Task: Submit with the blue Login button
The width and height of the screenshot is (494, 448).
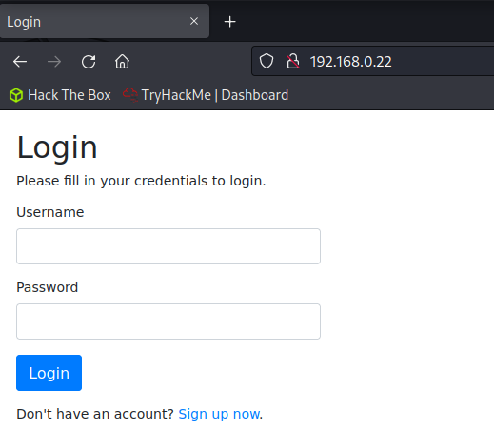Action: point(49,373)
